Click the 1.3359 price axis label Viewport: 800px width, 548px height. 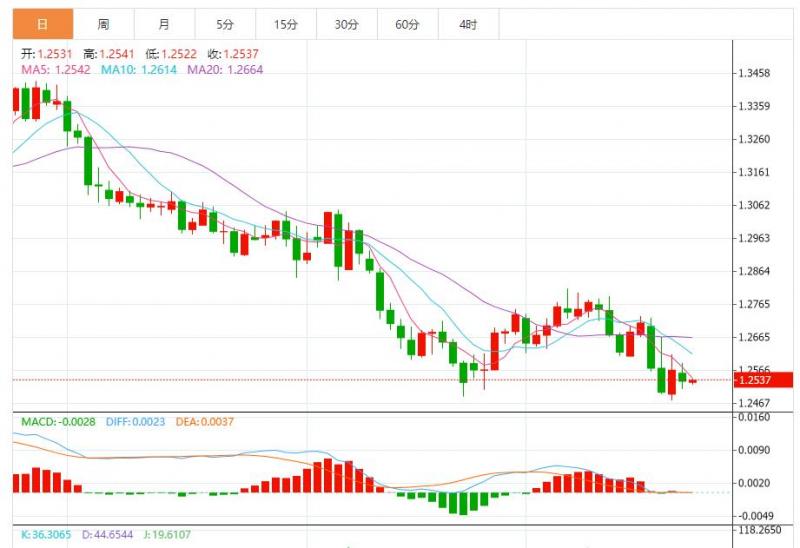tap(754, 106)
